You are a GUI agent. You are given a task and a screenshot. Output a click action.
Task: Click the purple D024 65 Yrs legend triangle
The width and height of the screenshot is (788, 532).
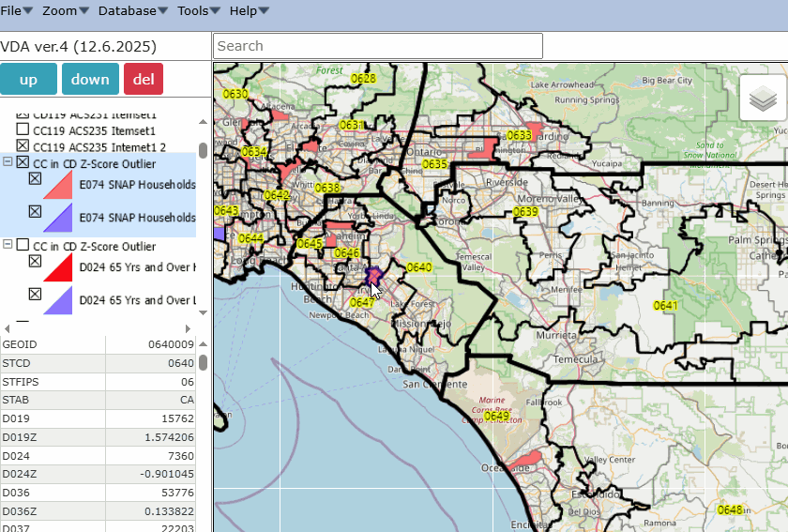59,301
